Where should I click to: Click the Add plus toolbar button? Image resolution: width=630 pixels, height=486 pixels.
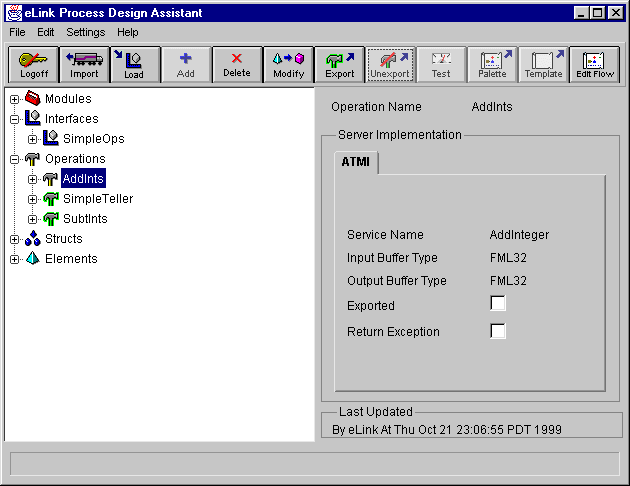[x=186, y=65]
